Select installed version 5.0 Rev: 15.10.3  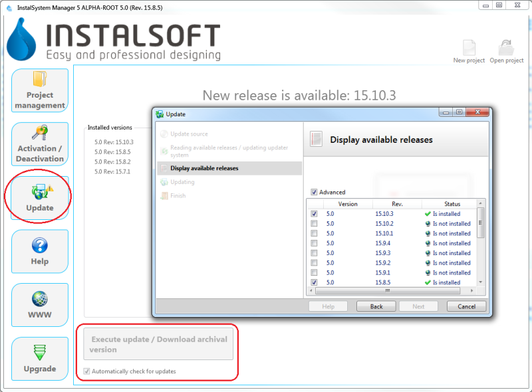pos(114,142)
